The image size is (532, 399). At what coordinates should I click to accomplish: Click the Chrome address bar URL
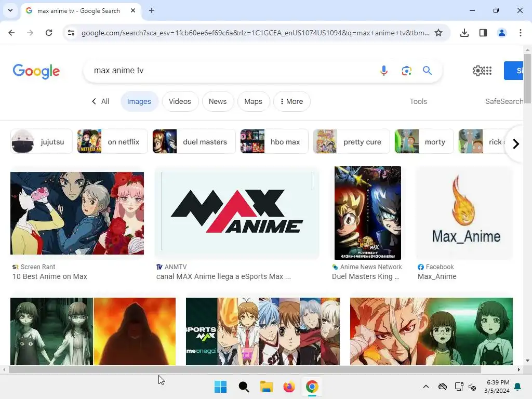point(255,33)
